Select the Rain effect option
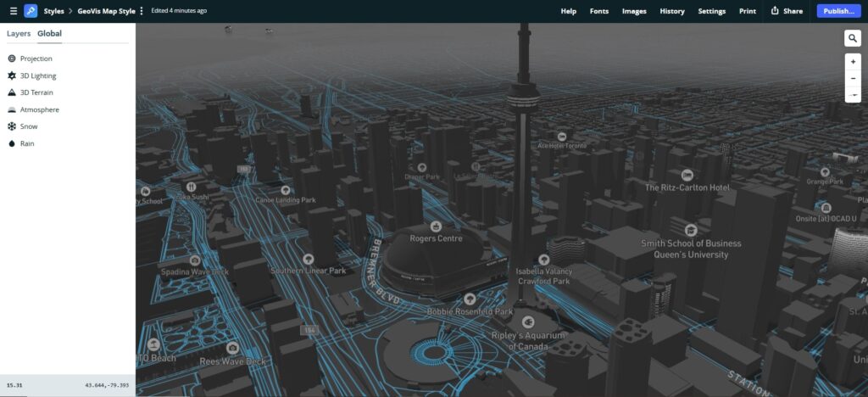The width and height of the screenshot is (868, 397). point(27,143)
